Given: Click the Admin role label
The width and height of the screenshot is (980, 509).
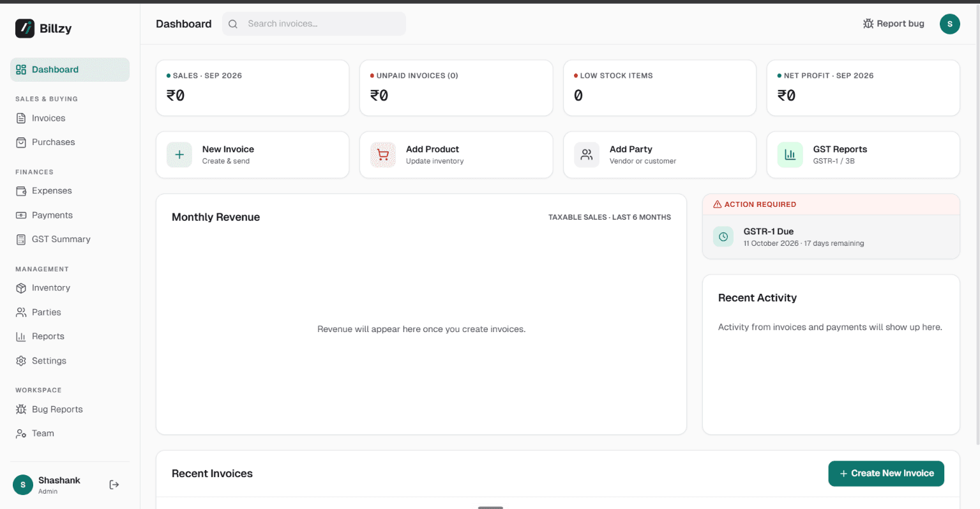Looking at the screenshot, I should (48, 492).
